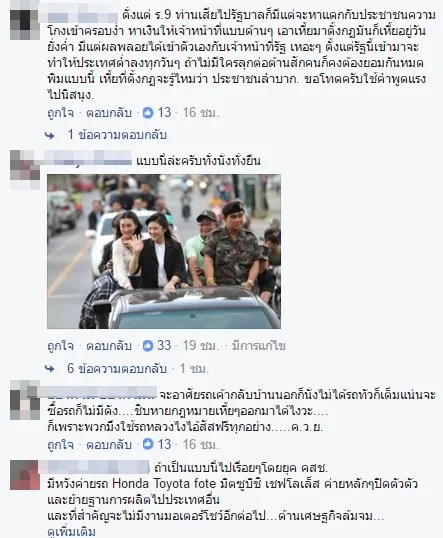The width and height of the screenshot is (443, 538).
Task: Expand 1 ข้อความตอบกลับ replies
Action: click(x=117, y=134)
